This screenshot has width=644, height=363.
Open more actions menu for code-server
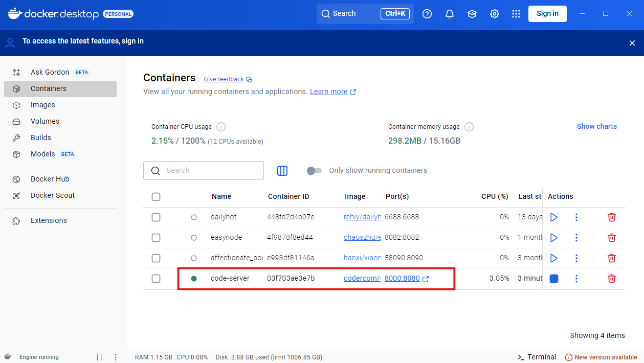click(x=576, y=279)
